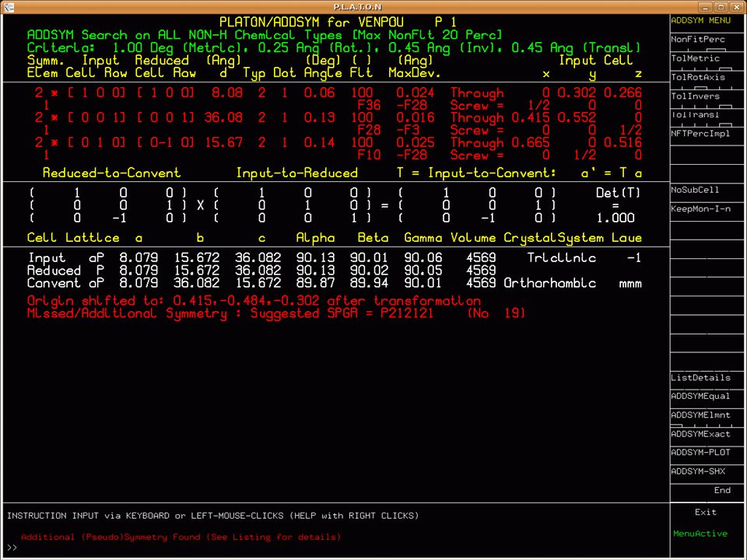Screen dimensions: 747x560
Task: Click the 'Reduced-to-Convent' matrix heading
Action: [111, 173]
